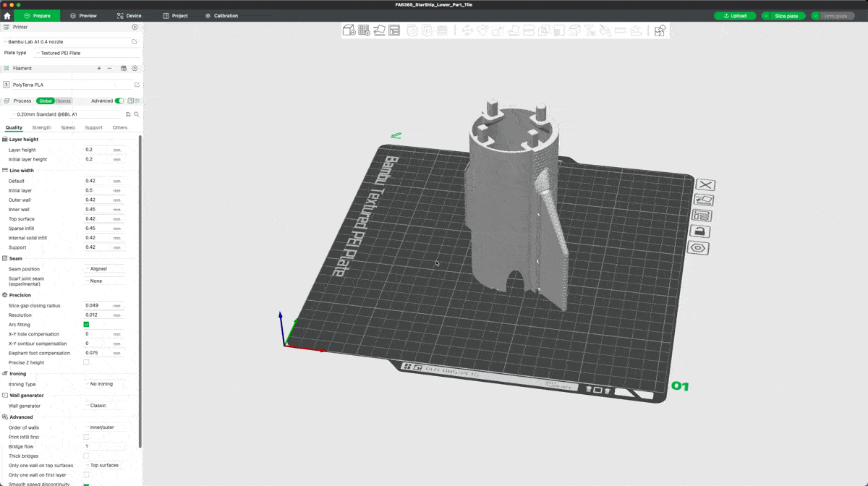The width and height of the screenshot is (868, 486).
Task: Switch to the Strength tab
Action: pyautogui.click(x=41, y=127)
